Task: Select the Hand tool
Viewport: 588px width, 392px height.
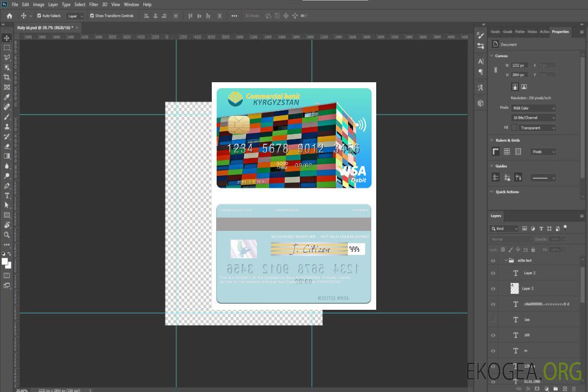Action: [7, 225]
